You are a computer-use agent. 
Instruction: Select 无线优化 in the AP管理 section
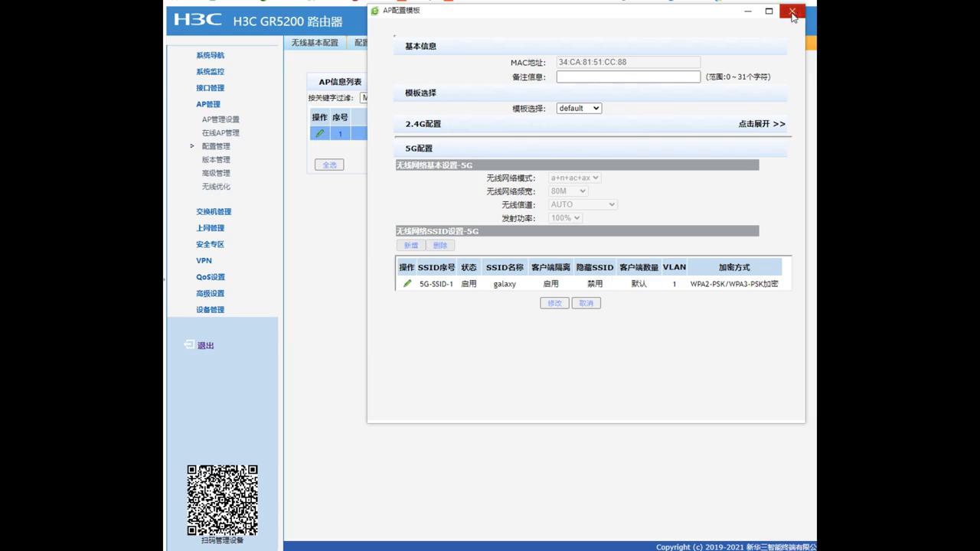pos(216,186)
